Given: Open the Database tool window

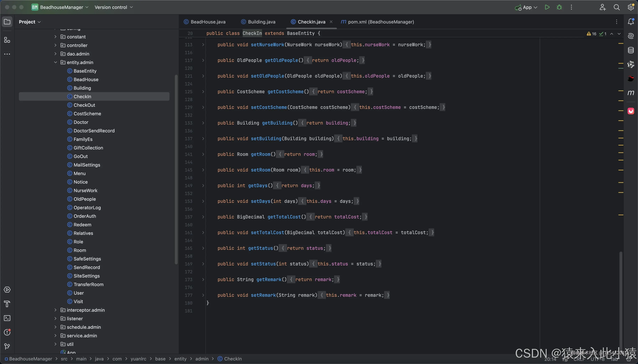Looking at the screenshot, I should (631, 50).
